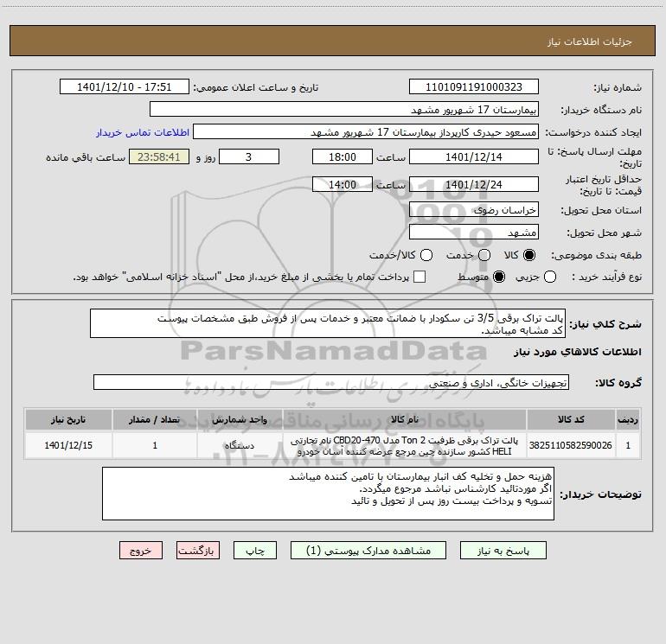Select the جزیی purchase type radio
The height and width of the screenshot is (644, 666).
pos(549,277)
